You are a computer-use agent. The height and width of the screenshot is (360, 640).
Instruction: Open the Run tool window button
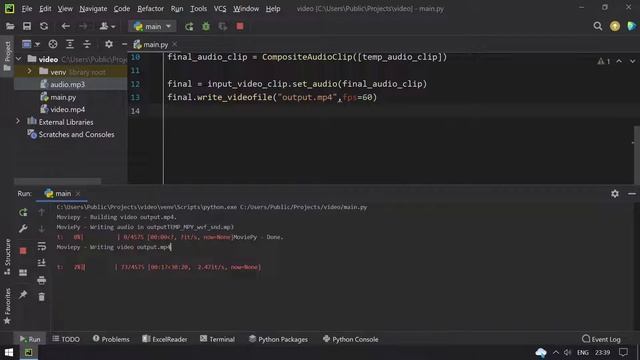30,339
